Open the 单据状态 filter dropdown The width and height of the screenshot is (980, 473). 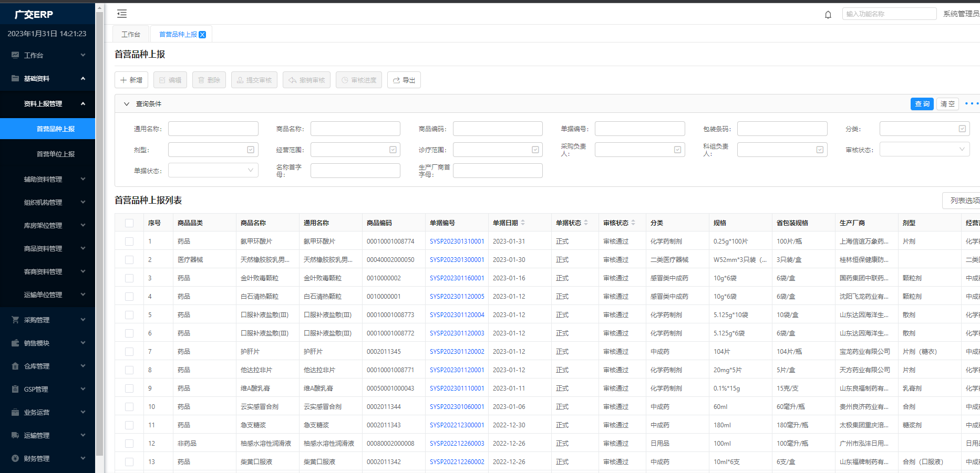click(213, 170)
